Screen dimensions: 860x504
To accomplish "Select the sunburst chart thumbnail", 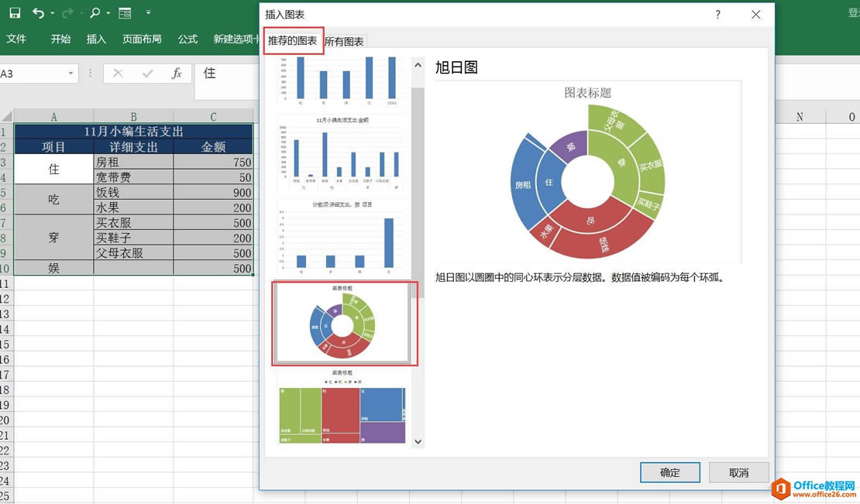I will pos(344,323).
